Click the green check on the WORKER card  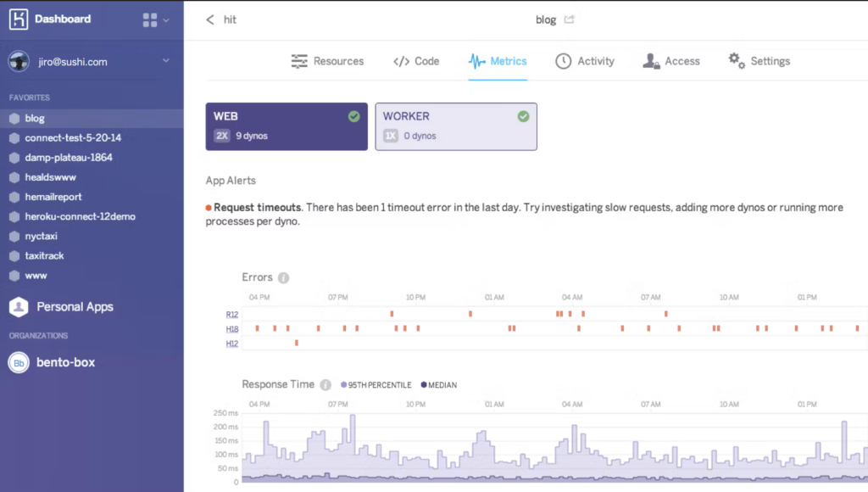tap(523, 117)
